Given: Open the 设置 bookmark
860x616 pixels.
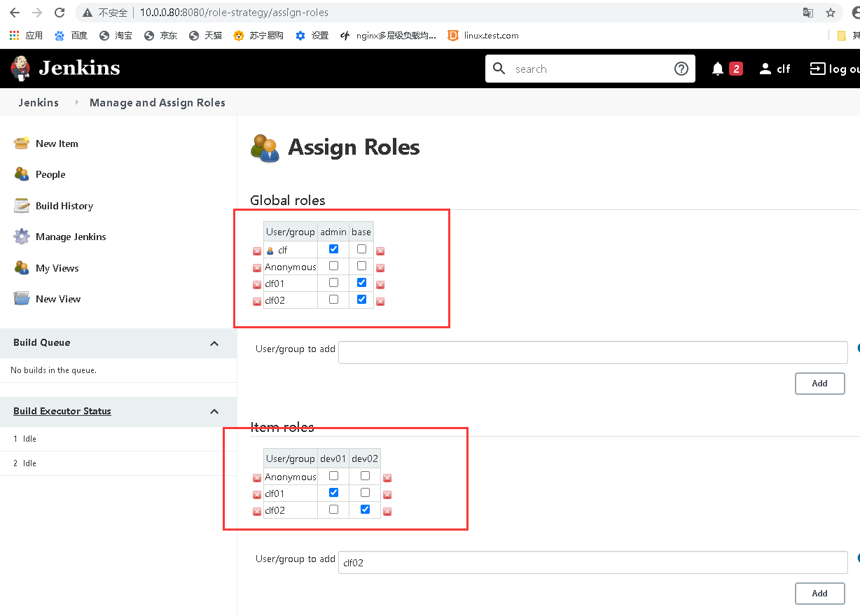Looking at the screenshot, I should (x=312, y=35).
